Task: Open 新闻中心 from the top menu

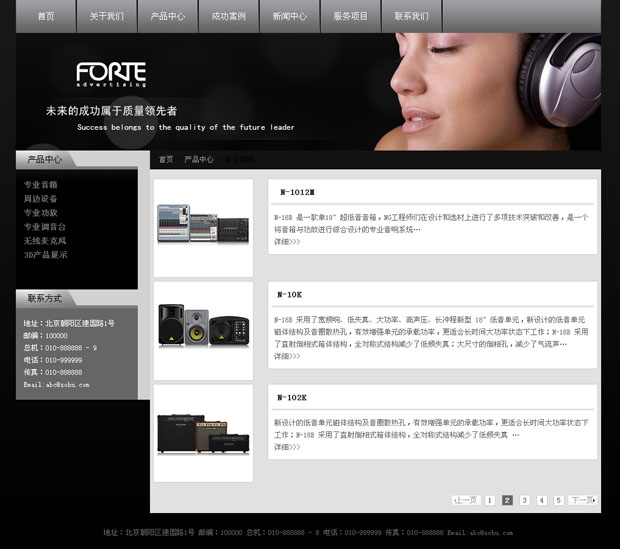Action: coord(289,17)
